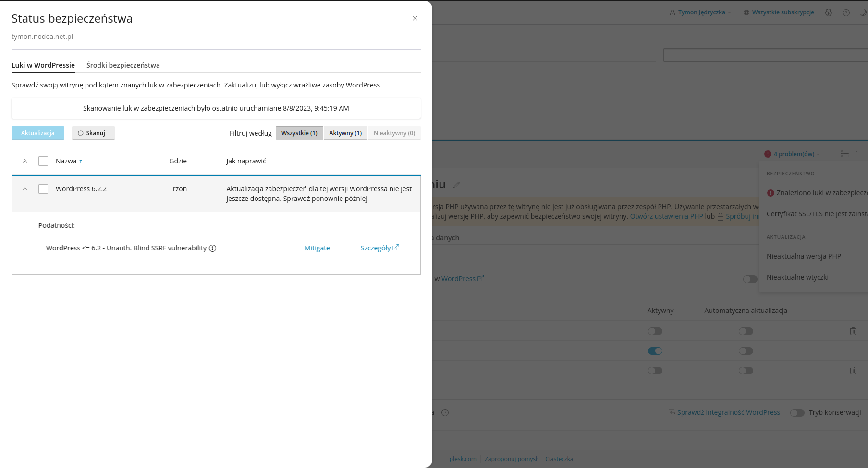This screenshot has height=473, width=868.
Task: Click the folder view icon near problems
Action: [x=858, y=154]
